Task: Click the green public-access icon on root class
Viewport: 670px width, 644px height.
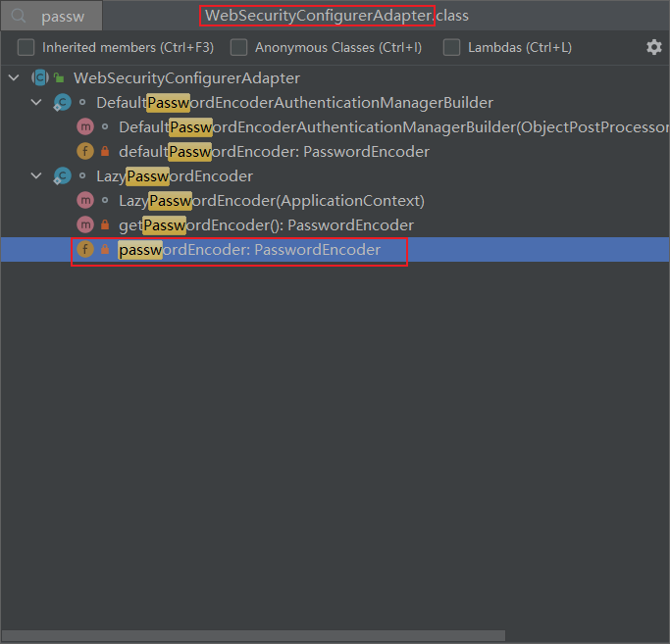Action: (x=60, y=77)
